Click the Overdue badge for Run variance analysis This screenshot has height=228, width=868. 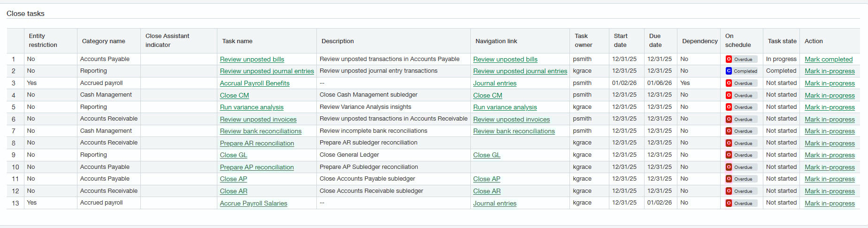tap(741, 107)
